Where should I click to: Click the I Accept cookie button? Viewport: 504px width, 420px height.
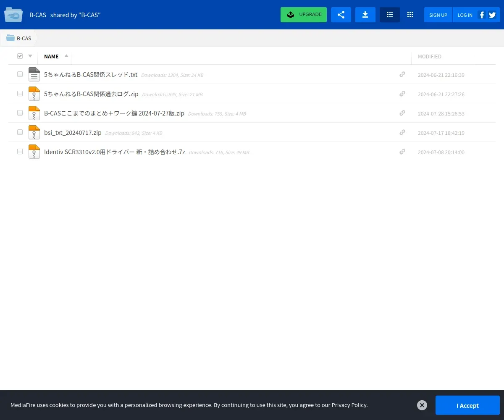point(467,405)
